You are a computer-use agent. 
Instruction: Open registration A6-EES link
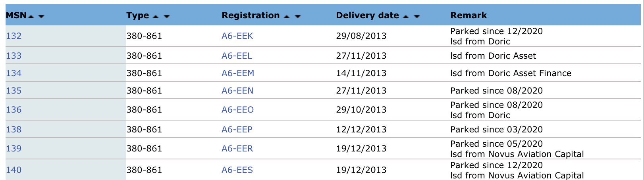pos(237,170)
